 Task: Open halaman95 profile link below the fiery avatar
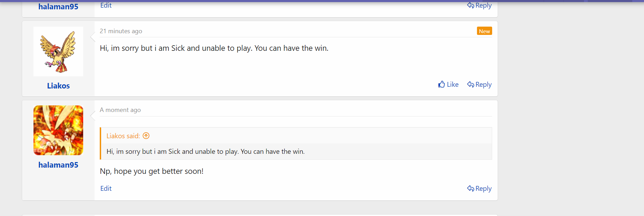[58, 165]
